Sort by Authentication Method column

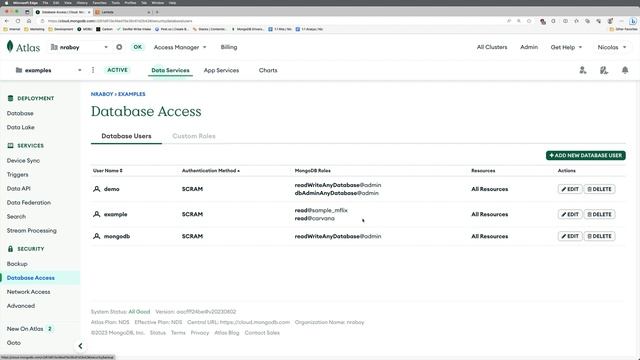pyautogui.click(x=211, y=171)
